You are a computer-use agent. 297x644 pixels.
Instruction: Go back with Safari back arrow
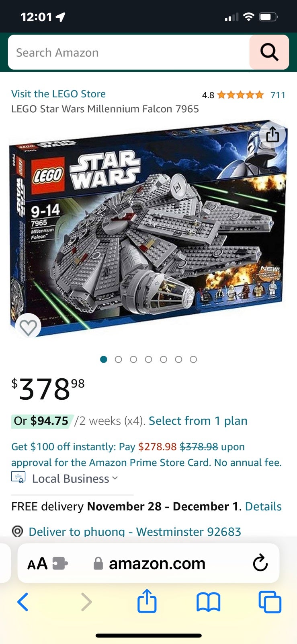click(23, 602)
